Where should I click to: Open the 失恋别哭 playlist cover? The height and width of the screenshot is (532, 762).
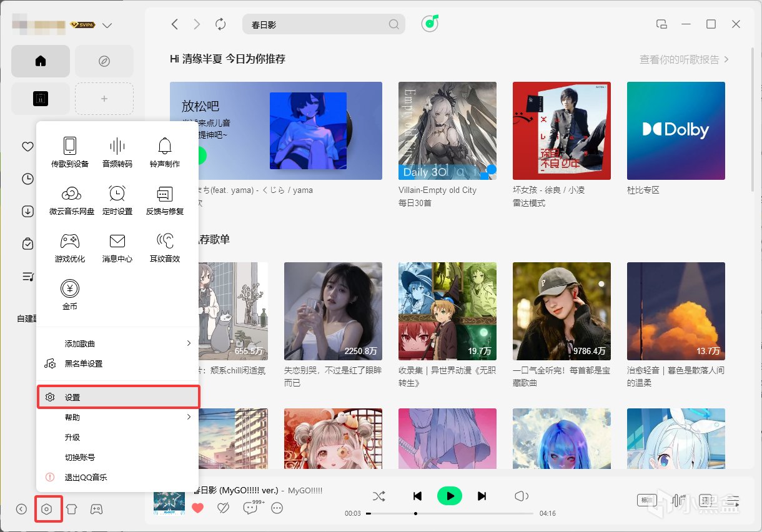[x=333, y=311]
